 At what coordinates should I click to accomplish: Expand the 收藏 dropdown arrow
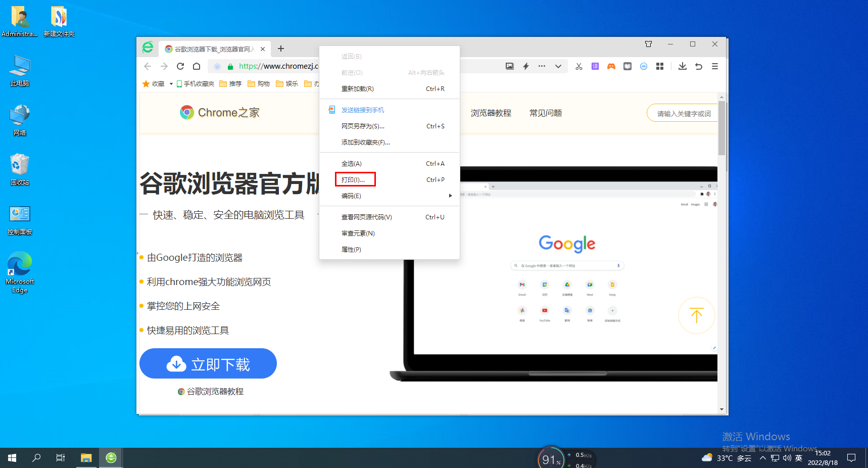pyautogui.click(x=171, y=84)
